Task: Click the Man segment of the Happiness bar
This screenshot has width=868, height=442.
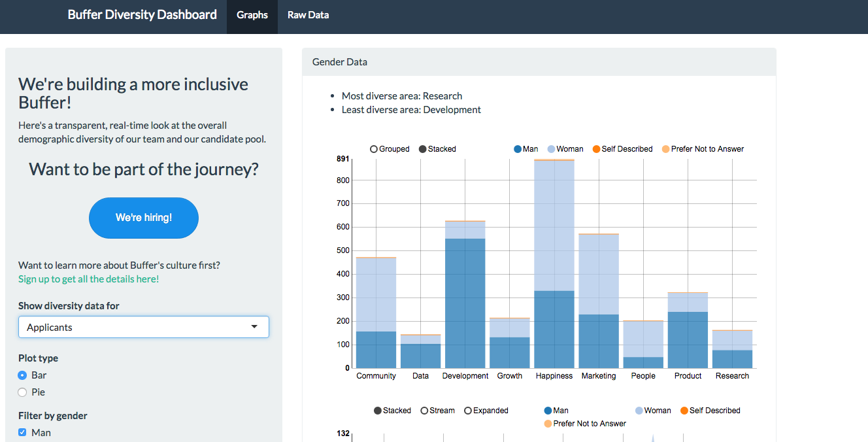Action: (554, 330)
